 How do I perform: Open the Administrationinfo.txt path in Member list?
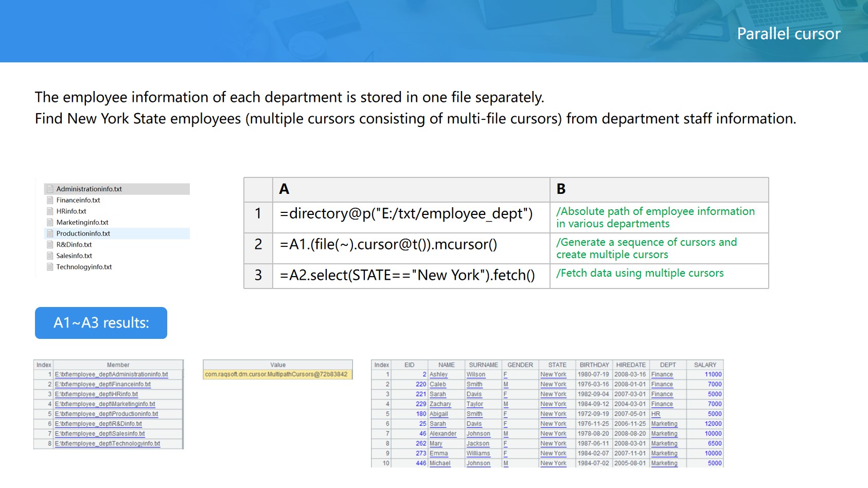pos(111,375)
